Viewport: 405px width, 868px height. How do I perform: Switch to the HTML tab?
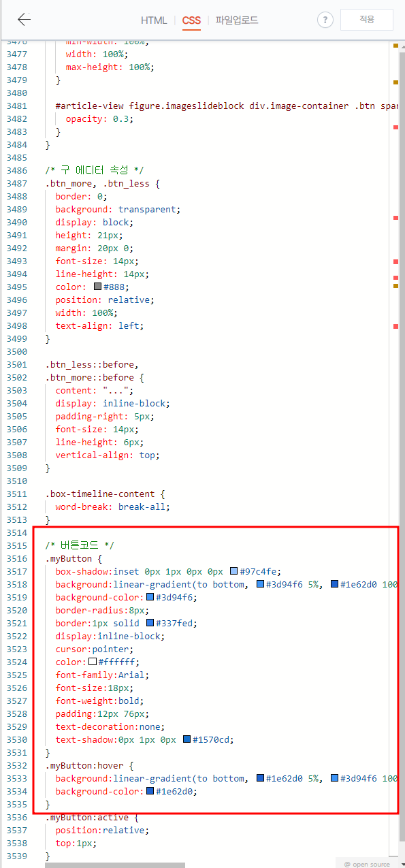click(154, 20)
